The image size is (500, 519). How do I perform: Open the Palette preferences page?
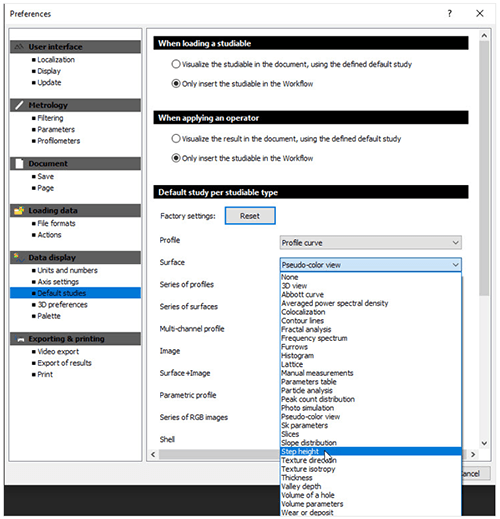[49, 316]
